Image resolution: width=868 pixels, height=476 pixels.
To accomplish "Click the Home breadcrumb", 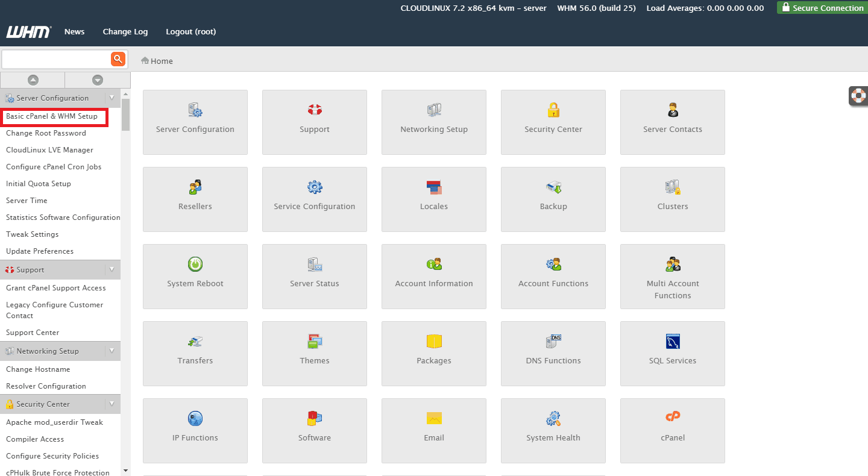I will pos(157,61).
